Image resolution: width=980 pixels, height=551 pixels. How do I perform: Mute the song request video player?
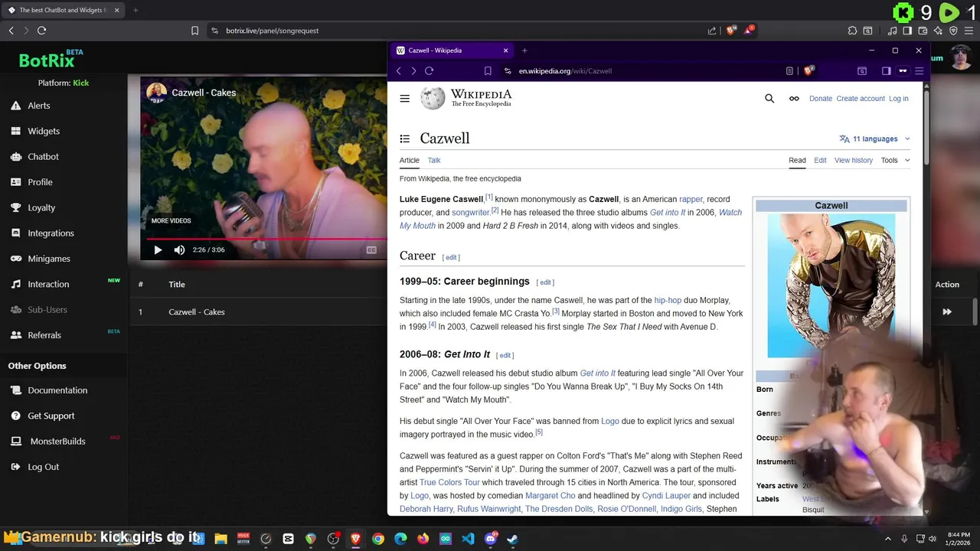pos(179,249)
